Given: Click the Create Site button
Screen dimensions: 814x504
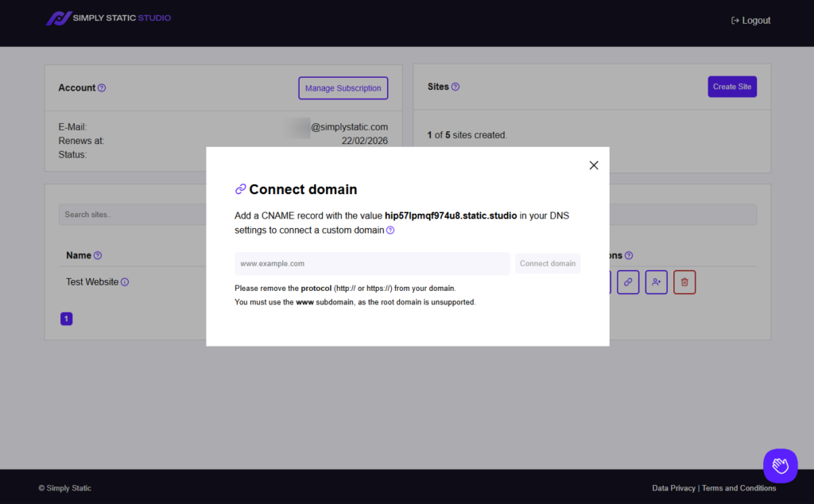Looking at the screenshot, I should (x=732, y=87).
